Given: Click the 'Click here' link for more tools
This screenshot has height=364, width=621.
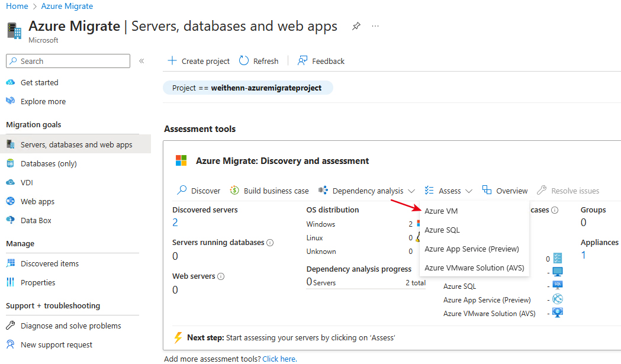Looking at the screenshot, I should pyautogui.click(x=279, y=359).
